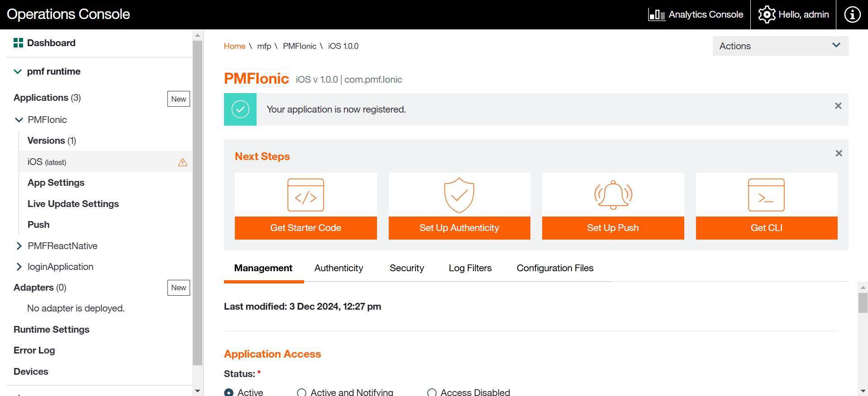Click the push notification bell icon
Viewport: 868px width, 396px height.
tap(613, 195)
